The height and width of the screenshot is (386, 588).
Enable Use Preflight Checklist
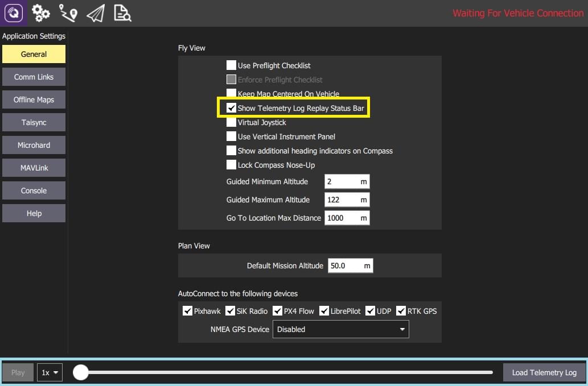[231, 65]
